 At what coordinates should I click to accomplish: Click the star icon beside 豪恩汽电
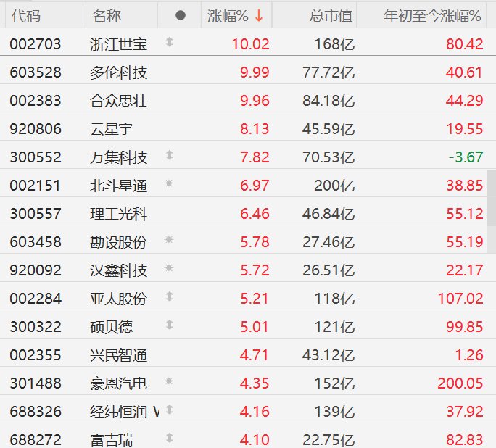[x=169, y=381]
